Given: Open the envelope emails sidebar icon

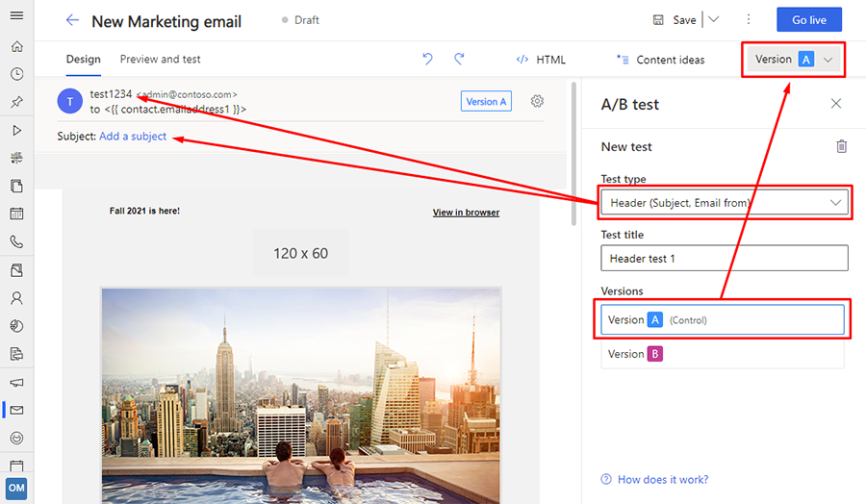Looking at the screenshot, I should tap(16, 410).
